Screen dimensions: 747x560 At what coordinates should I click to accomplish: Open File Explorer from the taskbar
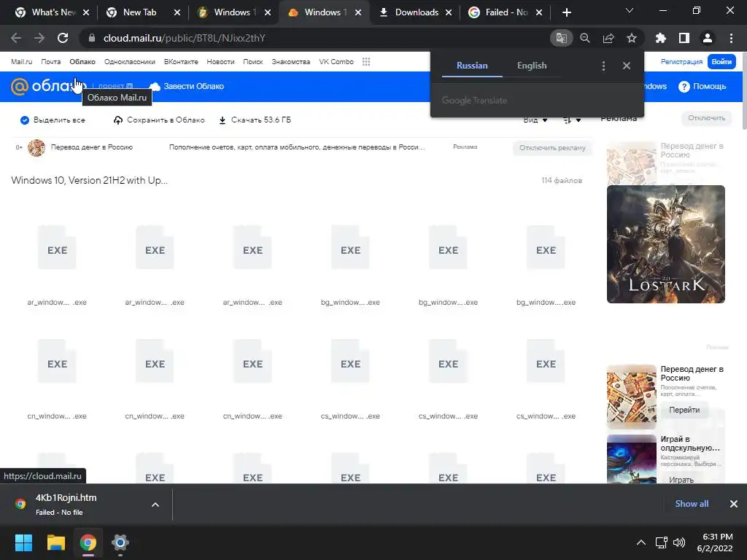click(x=55, y=542)
